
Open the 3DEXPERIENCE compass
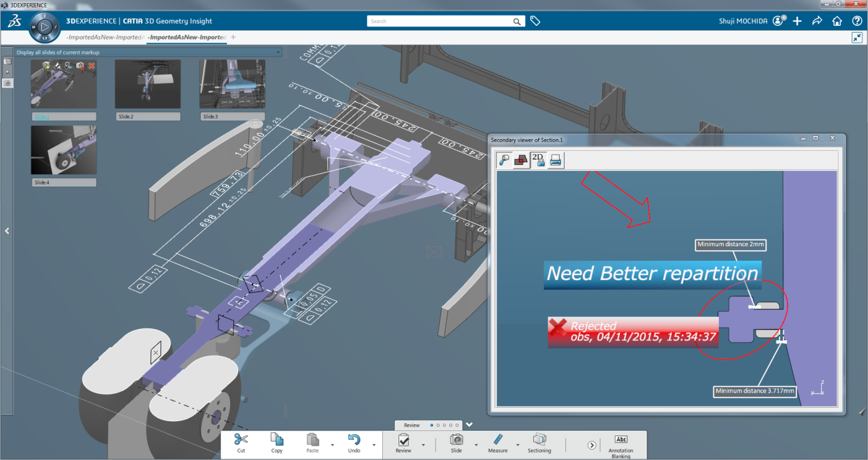point(44,27)
